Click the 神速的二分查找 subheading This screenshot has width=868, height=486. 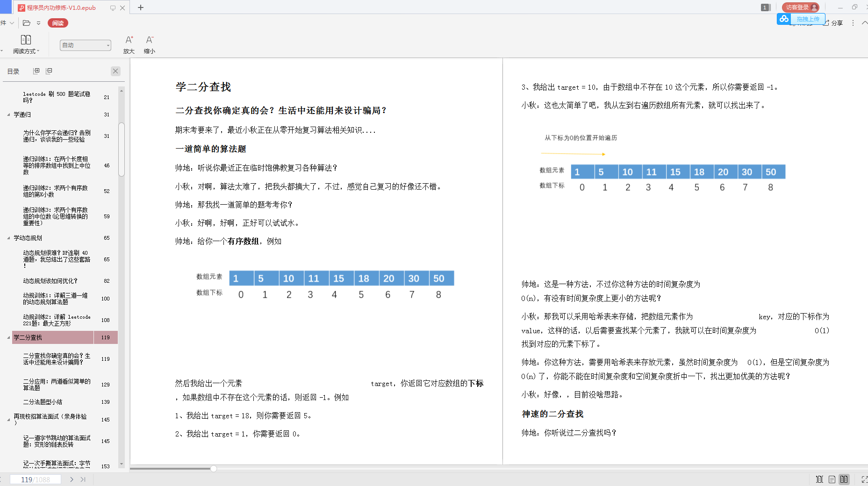pos(552,414)
